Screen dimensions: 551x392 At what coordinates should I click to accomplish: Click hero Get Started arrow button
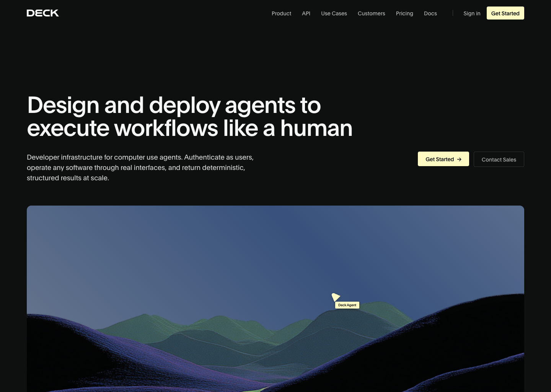click(443, 159)
